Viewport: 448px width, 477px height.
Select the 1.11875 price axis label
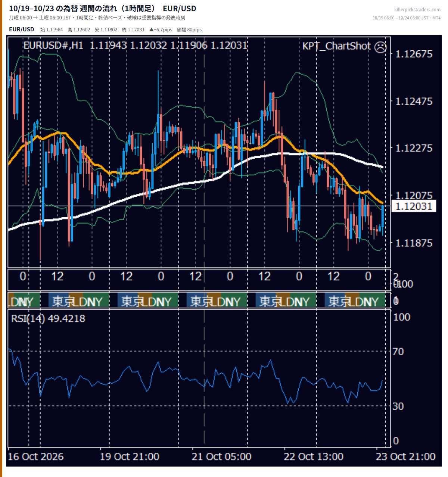click(414, 243)
